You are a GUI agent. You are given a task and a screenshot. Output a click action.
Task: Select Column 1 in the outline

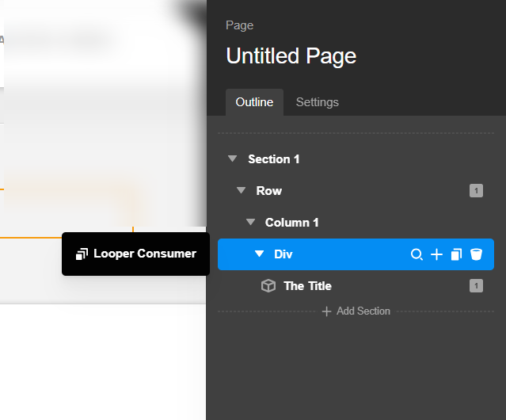click(x=292, y=223)
